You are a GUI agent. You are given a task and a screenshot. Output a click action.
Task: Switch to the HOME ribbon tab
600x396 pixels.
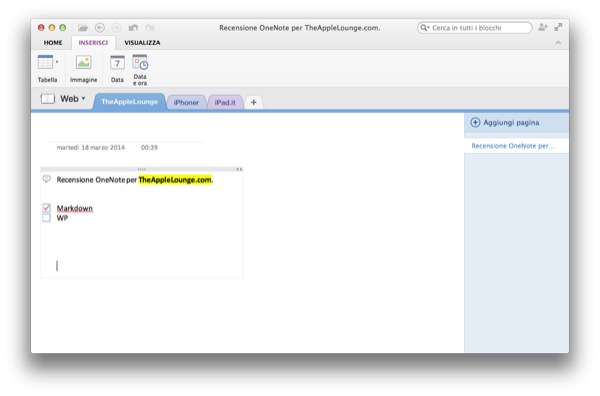pyautogui.click(x=53, y=42)
